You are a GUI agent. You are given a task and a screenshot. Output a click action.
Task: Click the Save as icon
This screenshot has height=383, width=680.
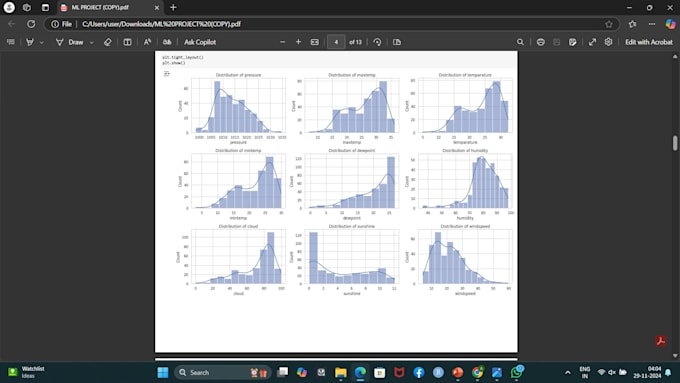(x=573, y=42)
